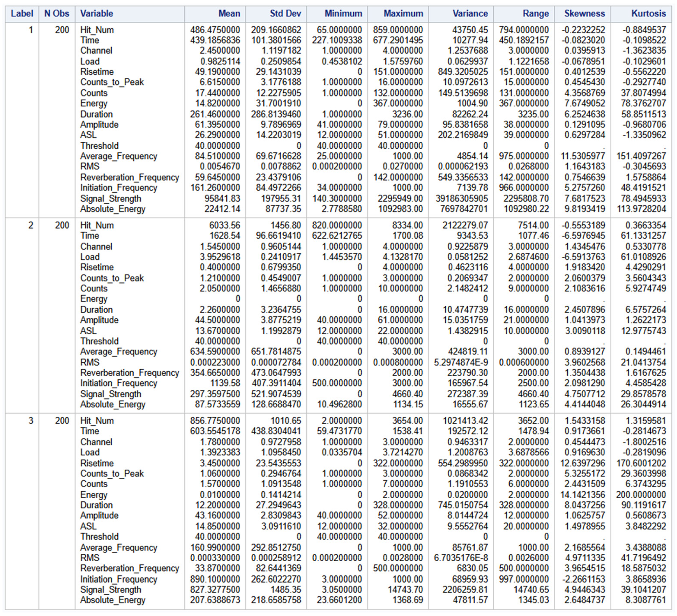The image size is (677, 616).
Task: Click skewness value -2.2661153
Action: [584, 579]
